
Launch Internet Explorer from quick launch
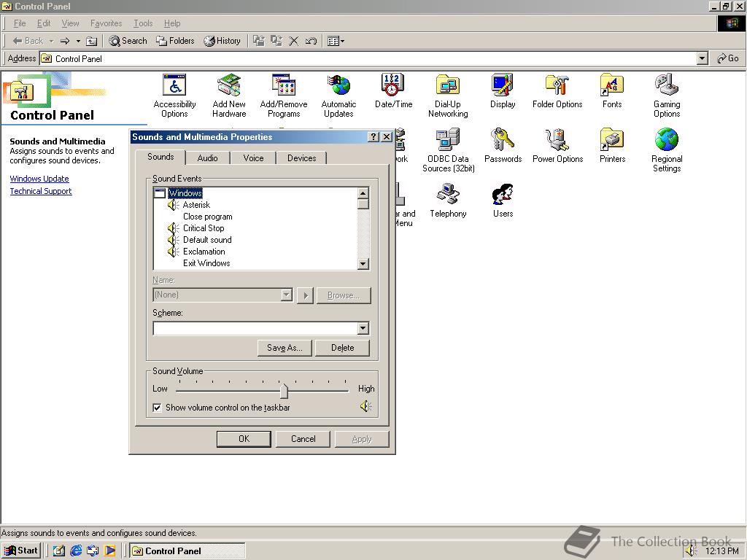[76, 551]
